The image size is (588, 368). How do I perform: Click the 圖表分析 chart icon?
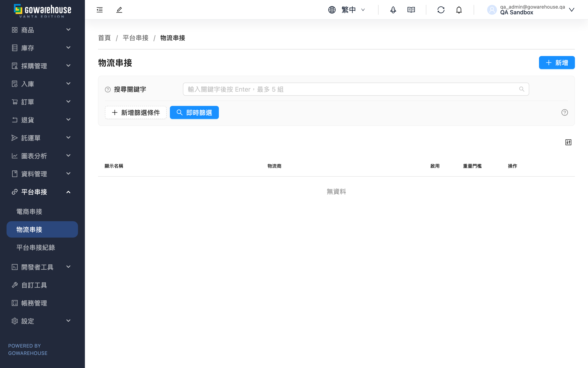tap(14, 156)
